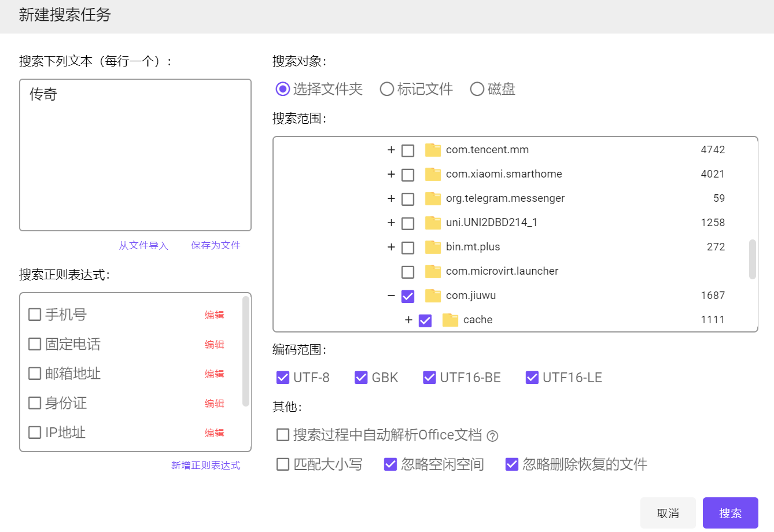774x532 pixels.
Task: Uncheck the GBK encoding option
Action: tap(361, 378)
